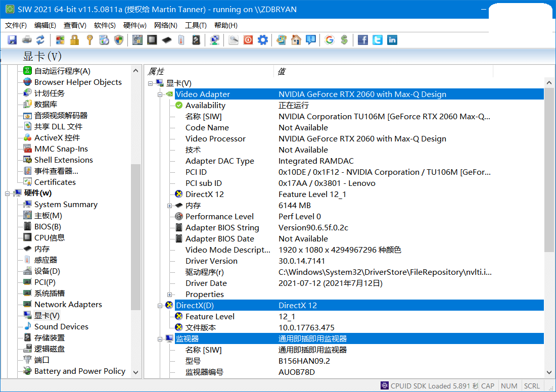Select Battery and Power Policy
Viewport: 556px width, 392px height.
click(x=80, y=371)
